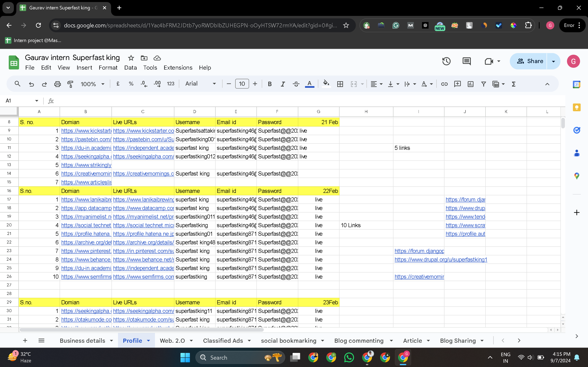Toggle bold formatting
The image size is (588, 367).
(x=269, y=84)
